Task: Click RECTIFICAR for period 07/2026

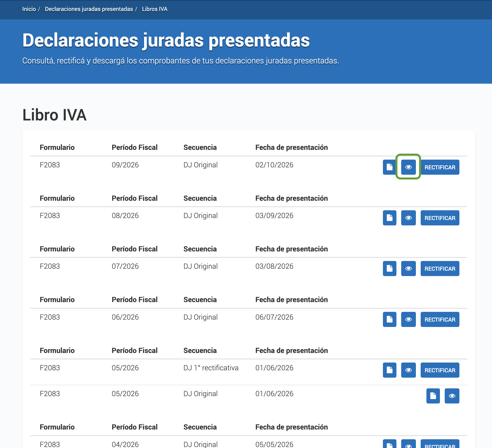Action: pos(440,269)
